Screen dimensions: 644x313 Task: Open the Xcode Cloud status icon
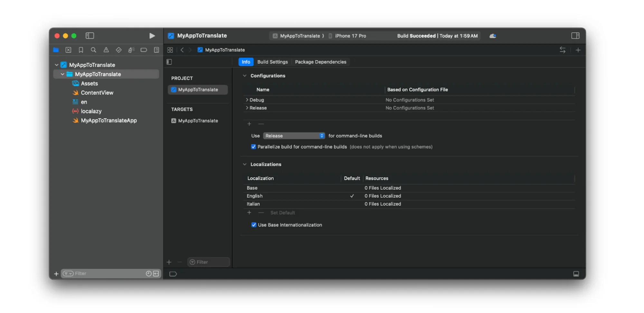(x=492, y=36)
